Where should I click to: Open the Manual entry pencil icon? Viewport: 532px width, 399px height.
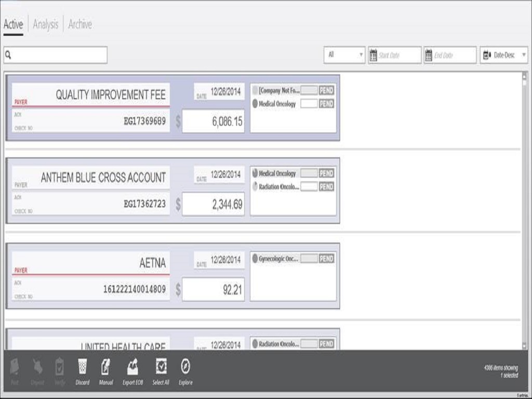pos(105,366)
